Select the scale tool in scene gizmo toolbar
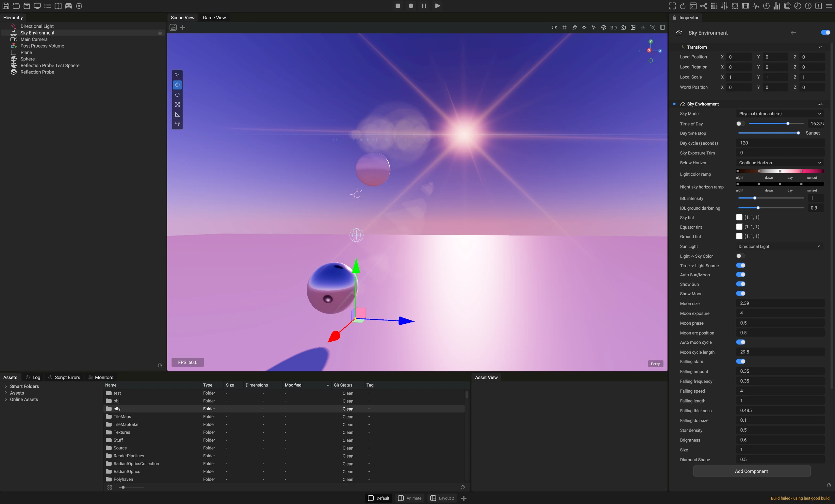Viewport: 835px width, 504px height. click(177, 105)
